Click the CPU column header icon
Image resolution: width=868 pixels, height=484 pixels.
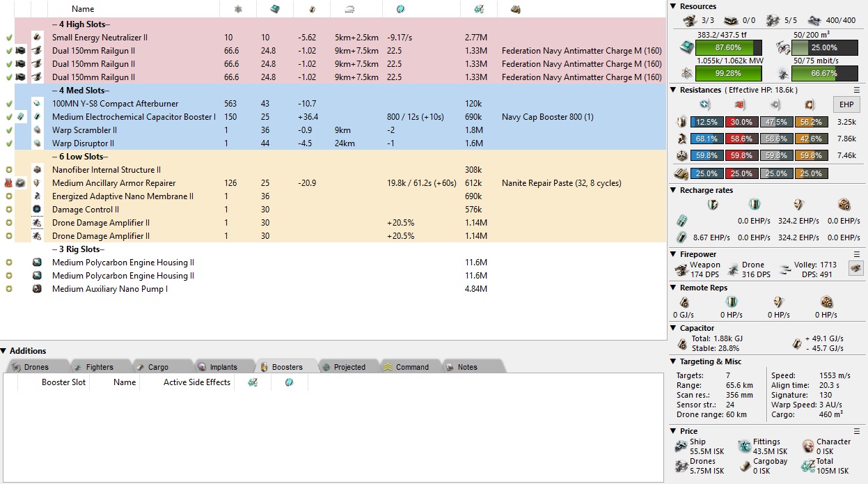(x=275, y=9)
